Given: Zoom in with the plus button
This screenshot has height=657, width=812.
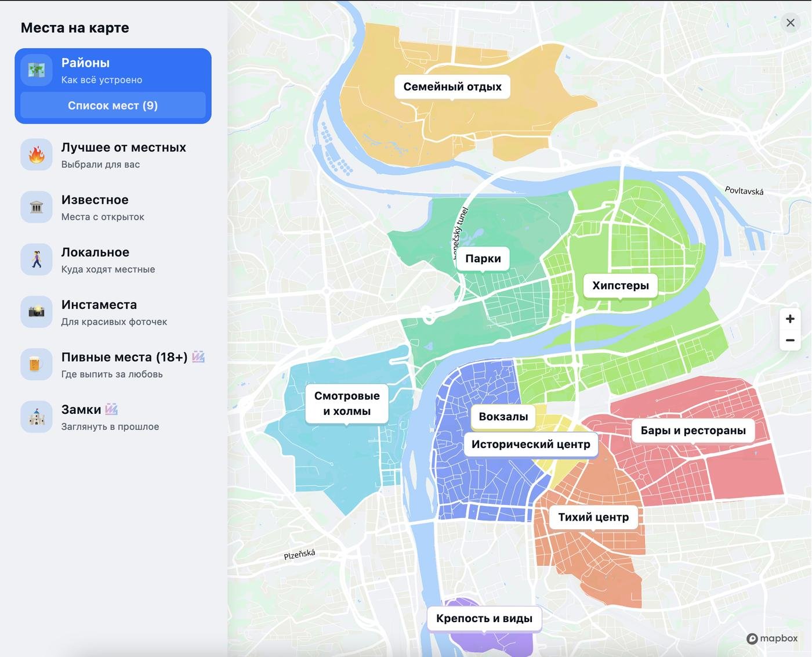Looking at the screenshot, I should pyautogui.click(x=790, y=319).
